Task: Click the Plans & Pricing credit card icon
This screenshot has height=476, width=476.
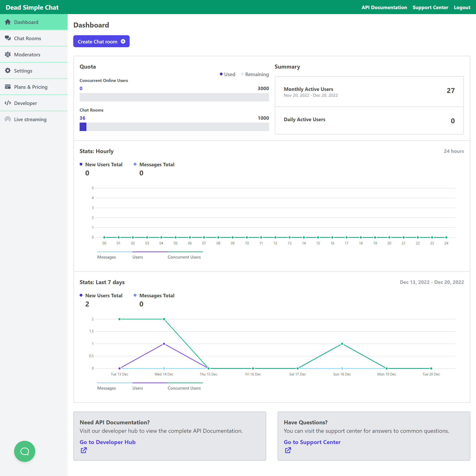Action: tap(8, 87)
